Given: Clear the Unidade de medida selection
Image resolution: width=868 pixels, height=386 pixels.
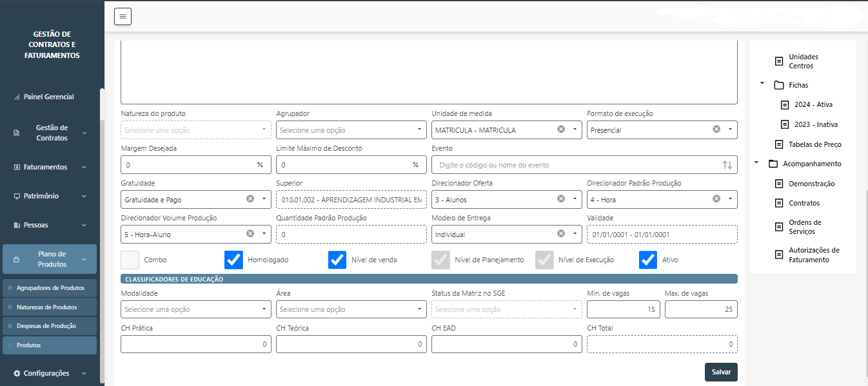Looking at the screenshot, I should 561,130.
